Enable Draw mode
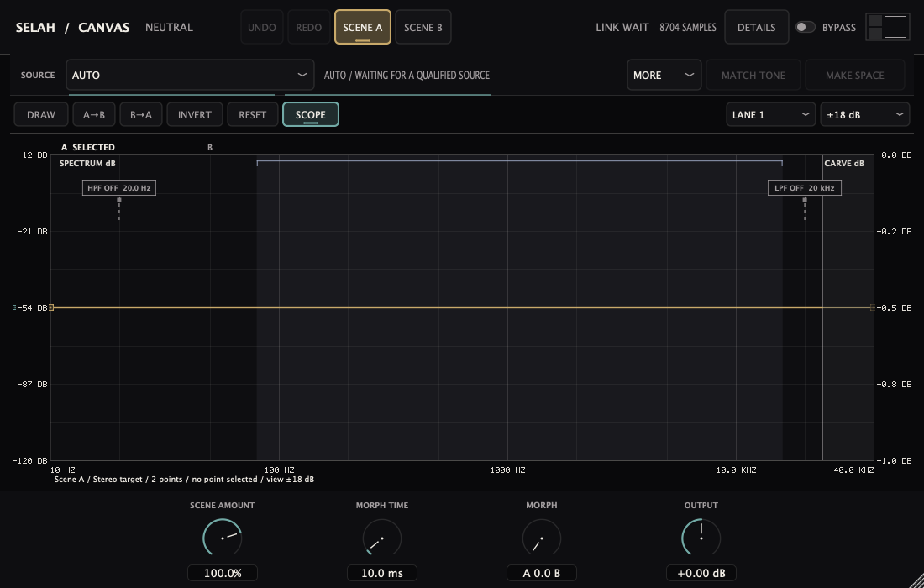 pyautogui.click(x=40, y=114)
